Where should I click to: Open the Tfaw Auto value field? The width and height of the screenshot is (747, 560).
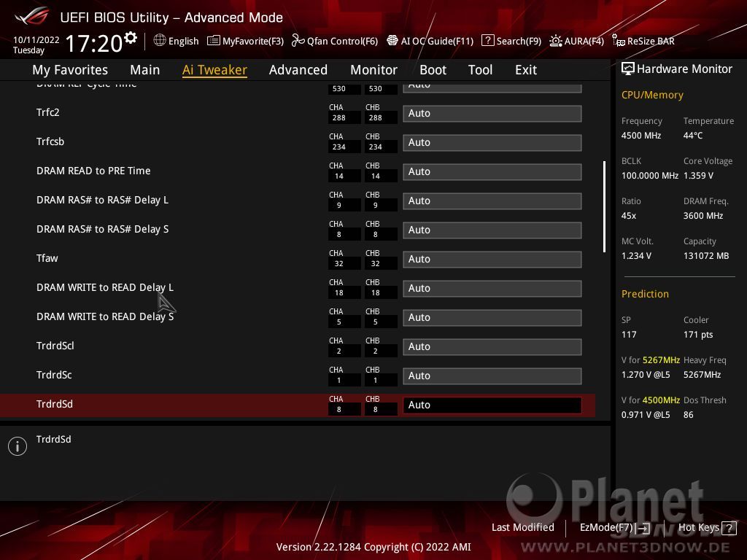coord(492,259)
